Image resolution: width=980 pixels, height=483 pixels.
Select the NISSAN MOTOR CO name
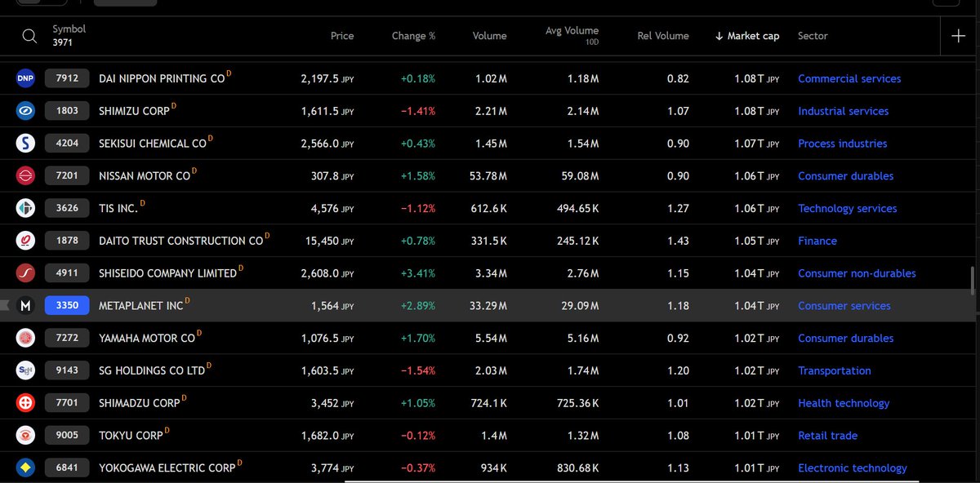click(145, 176)
